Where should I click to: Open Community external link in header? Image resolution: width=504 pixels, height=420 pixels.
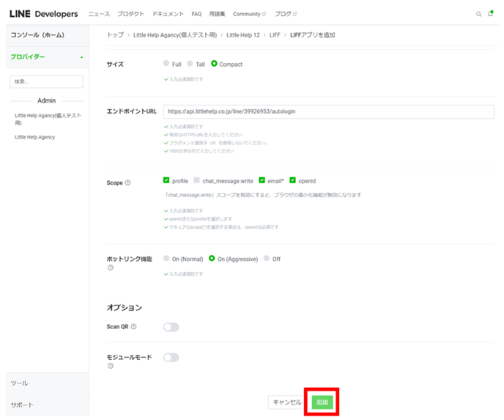point(249,14)
